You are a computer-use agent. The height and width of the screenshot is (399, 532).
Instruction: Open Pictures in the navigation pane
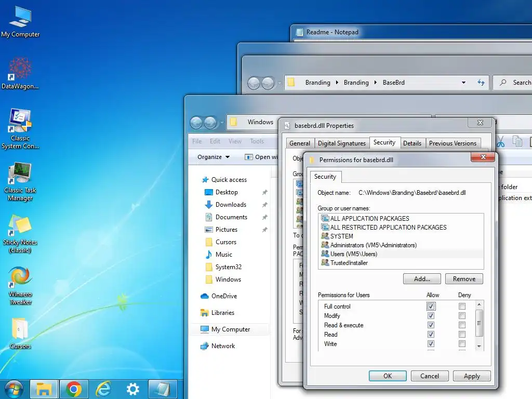coord(221,230)
